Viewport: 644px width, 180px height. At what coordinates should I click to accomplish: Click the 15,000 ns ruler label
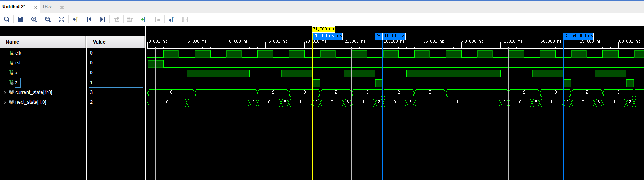click(x=277, y=41)
